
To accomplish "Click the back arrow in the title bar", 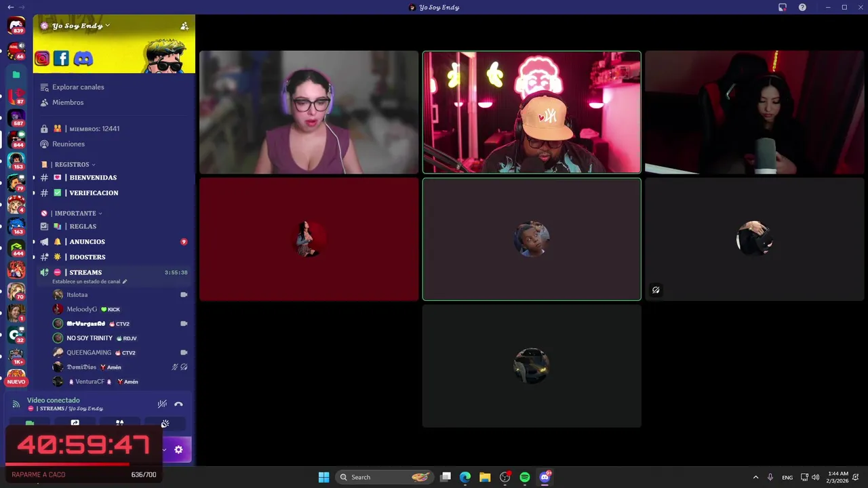I will (x=10, y=7).
